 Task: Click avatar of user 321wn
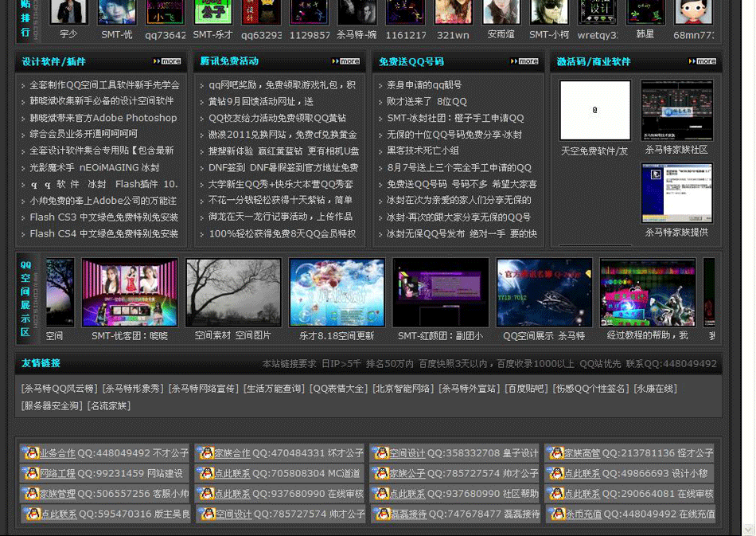click(454, 12)
